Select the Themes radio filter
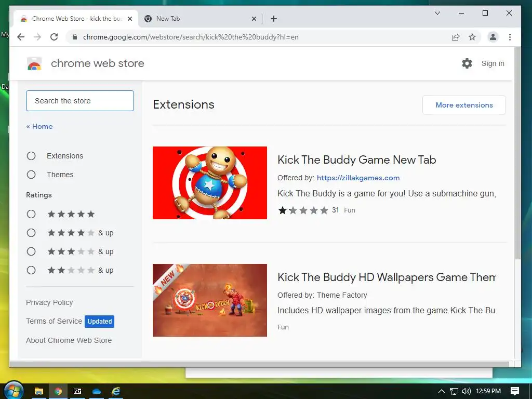The width and height of the screenshot is (532, 399). tap(31, 175)
